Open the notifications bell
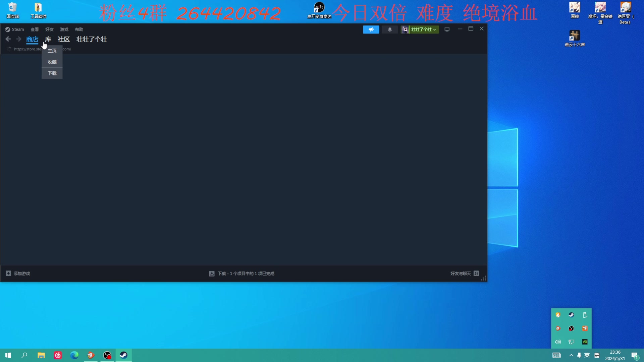644x362 pixels. [390, 29]
